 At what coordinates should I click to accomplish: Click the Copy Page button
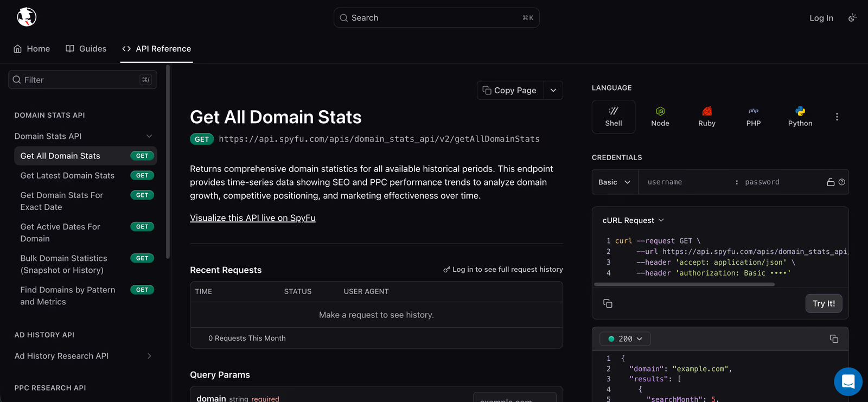coord(510,91)
